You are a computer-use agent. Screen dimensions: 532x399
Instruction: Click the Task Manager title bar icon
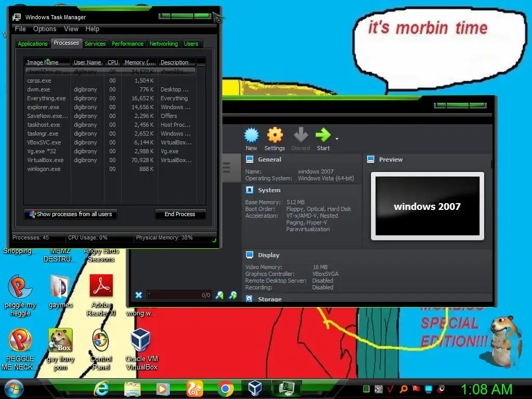click(17, 17)
